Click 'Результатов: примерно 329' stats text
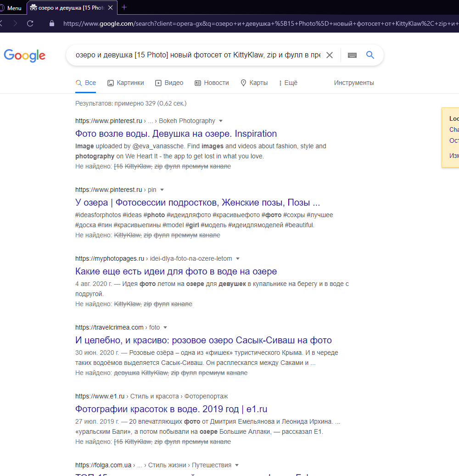 click(131, 104)
